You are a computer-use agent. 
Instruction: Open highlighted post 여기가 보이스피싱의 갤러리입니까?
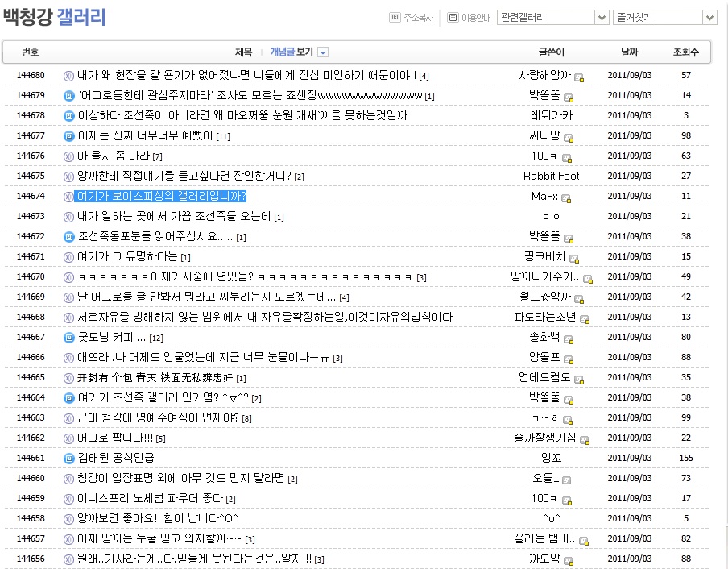point(160,196)
